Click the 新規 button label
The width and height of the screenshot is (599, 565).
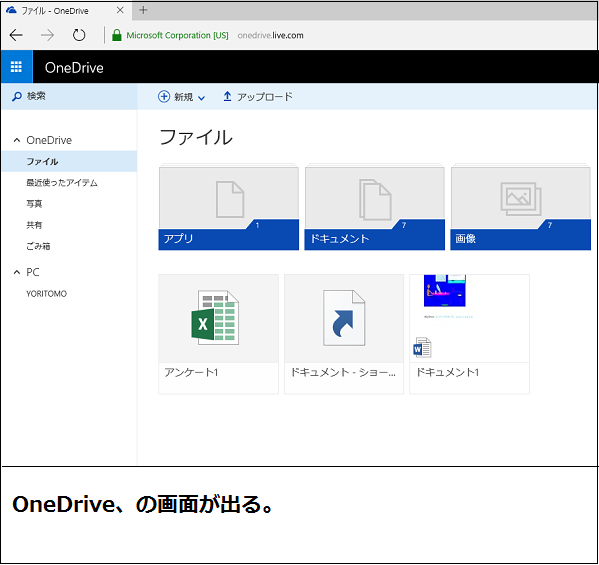point(184,97)
